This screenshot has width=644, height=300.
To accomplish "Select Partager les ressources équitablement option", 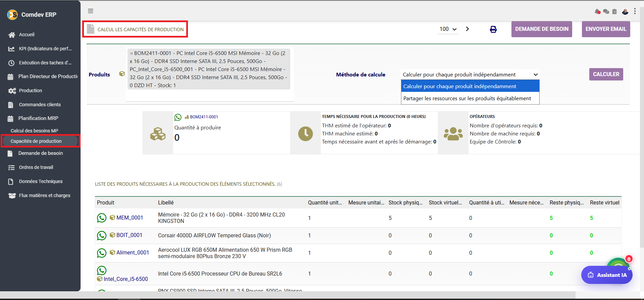I will [470, 98].
